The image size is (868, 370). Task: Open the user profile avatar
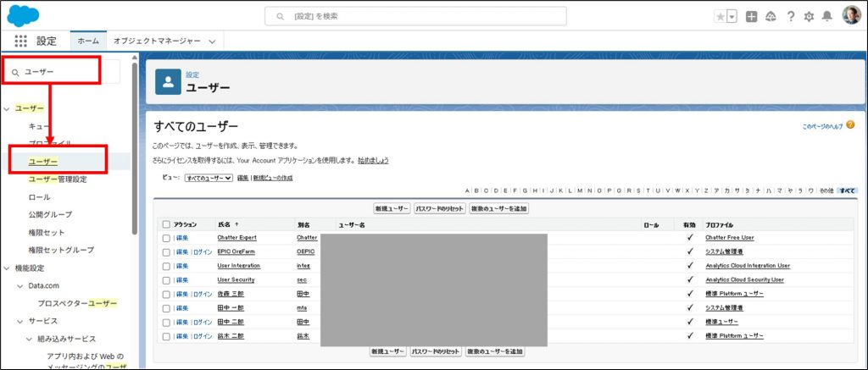point(851,16)
